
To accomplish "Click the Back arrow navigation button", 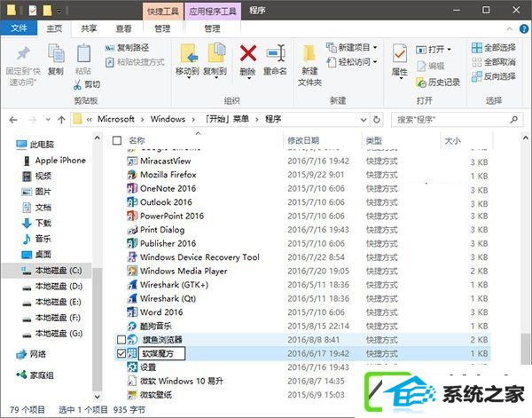I will click(13, 120).
